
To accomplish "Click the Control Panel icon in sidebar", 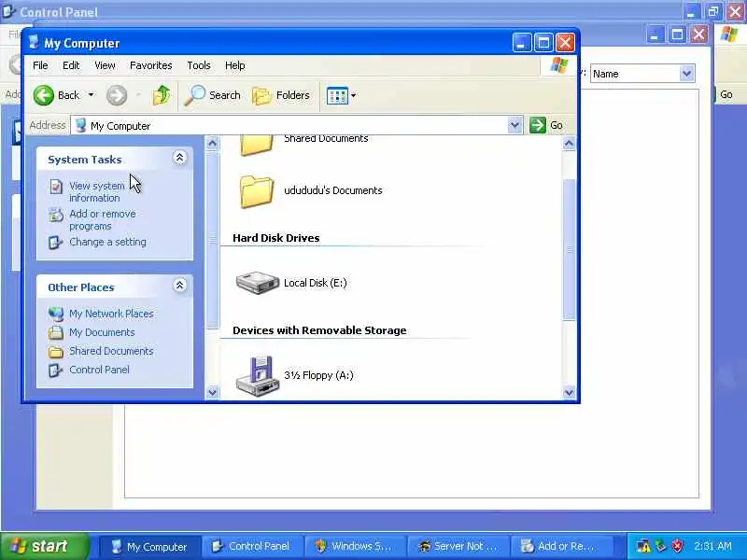I will tap(55, 370).
